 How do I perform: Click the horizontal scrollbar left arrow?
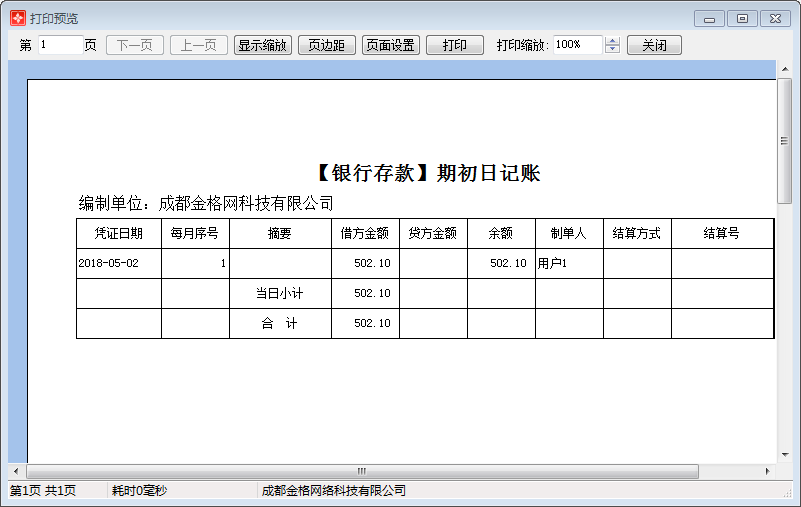(16, 471)
